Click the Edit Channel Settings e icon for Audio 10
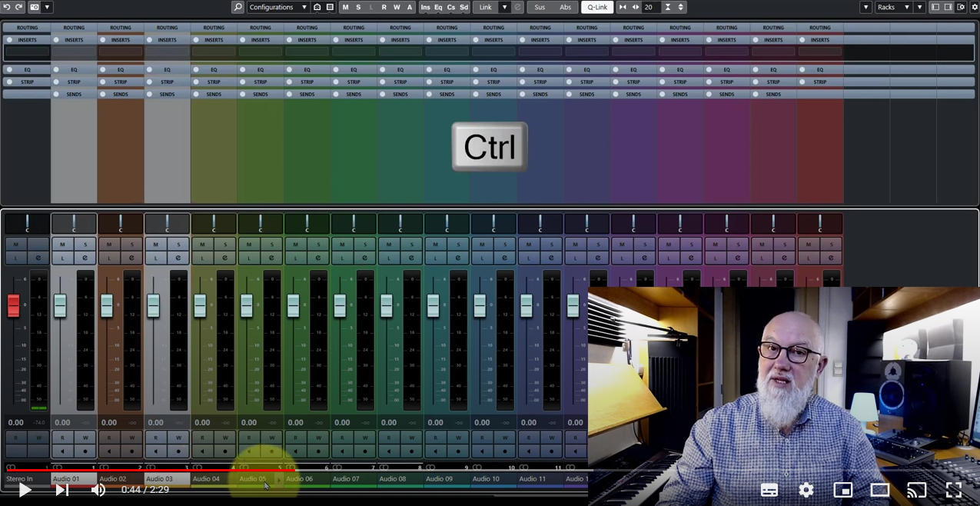 pos(505,258)
